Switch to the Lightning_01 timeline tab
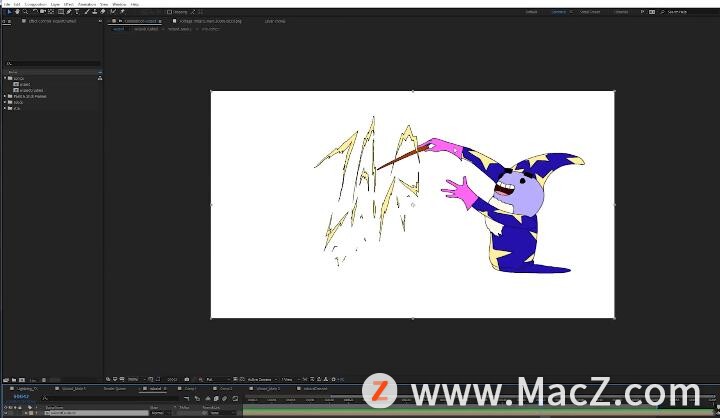 coord(27,389)
